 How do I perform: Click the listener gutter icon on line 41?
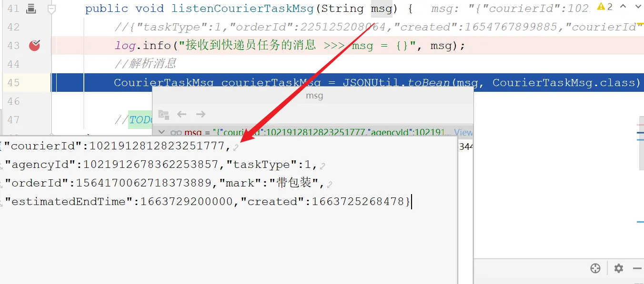30,8
